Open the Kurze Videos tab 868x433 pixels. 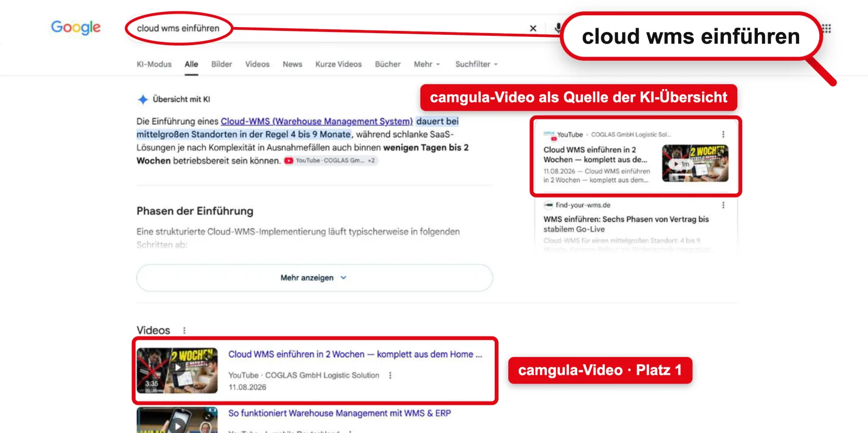(x=339, y=64)
